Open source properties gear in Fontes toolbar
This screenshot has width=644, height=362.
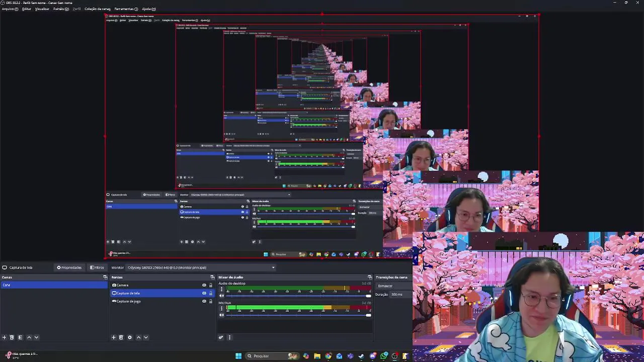click(130, 337)
